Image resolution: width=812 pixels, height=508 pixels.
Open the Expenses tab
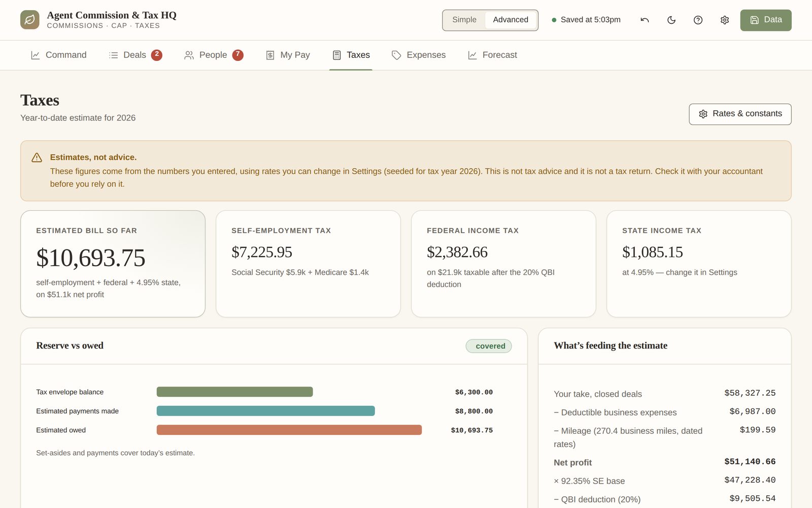coord(419,55)
